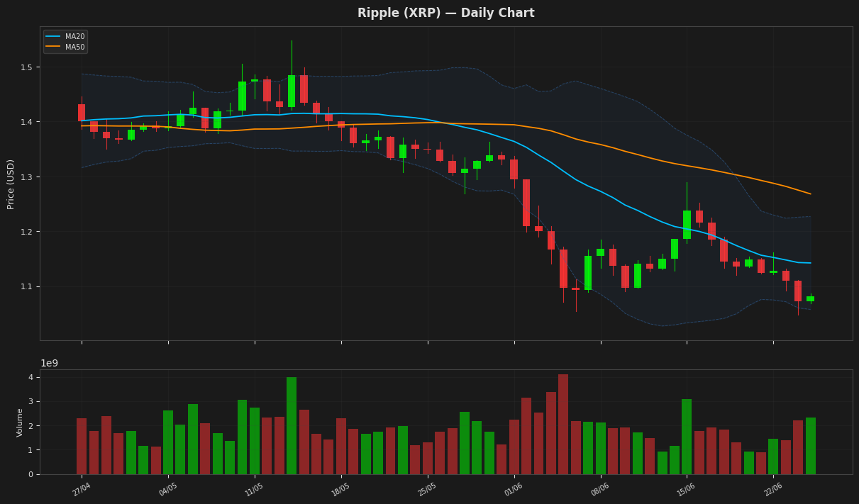859x504 pixels.
Task: Select the 18/05 date label
Action: pos(340,488)
